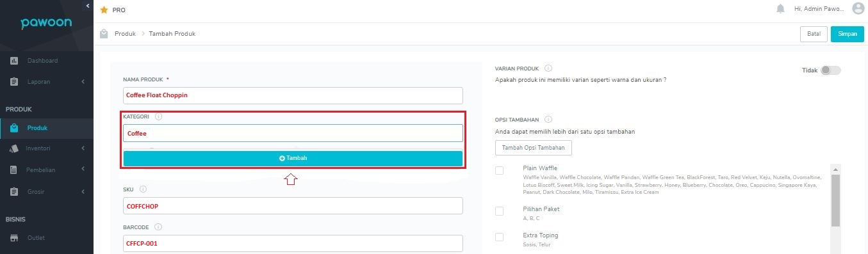Click the Produk bag sidebar icon
Viewport: 868px width, 254px height.
click(13, 128)
